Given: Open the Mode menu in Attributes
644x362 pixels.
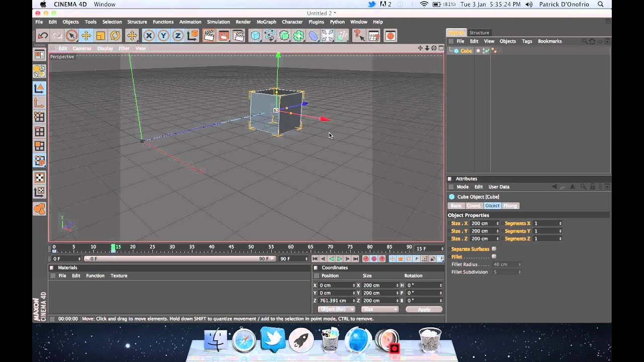Looking at the screenshot, I should tap(462, 187).
